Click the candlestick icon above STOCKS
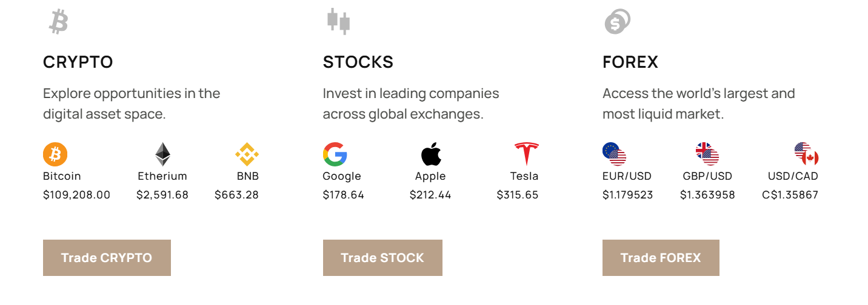Image resolution: width=868 pixels, height=305 pixels. [339, 21]
